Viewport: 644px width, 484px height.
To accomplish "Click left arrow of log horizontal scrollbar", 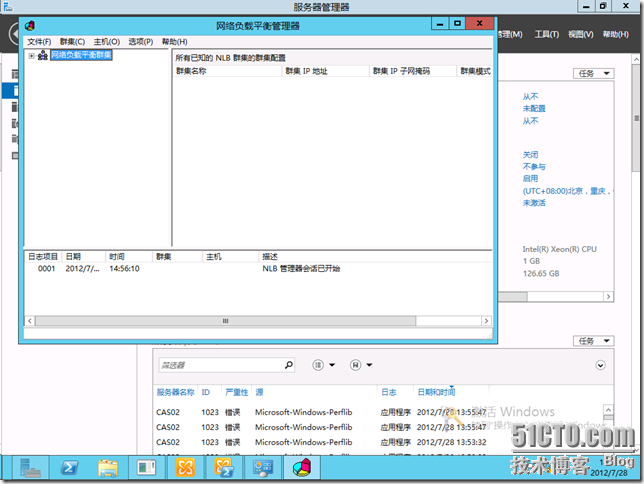I will point(30,321).
